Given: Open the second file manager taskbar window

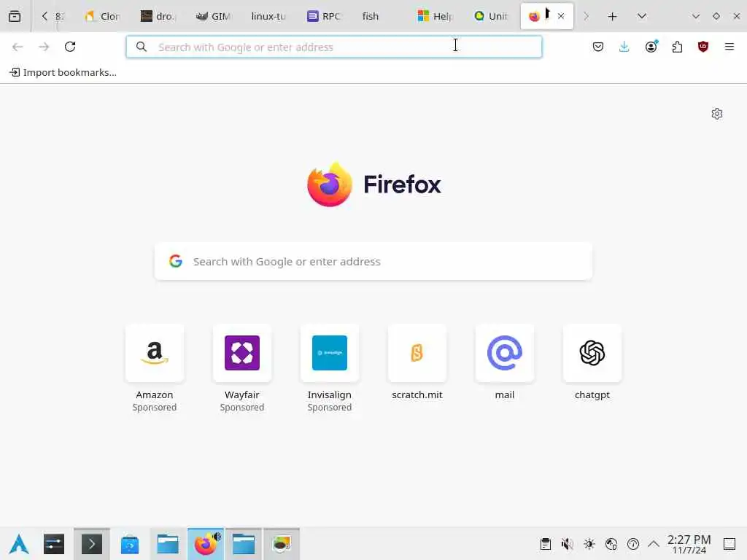Looking at the screenshot, I should point(244,544).
